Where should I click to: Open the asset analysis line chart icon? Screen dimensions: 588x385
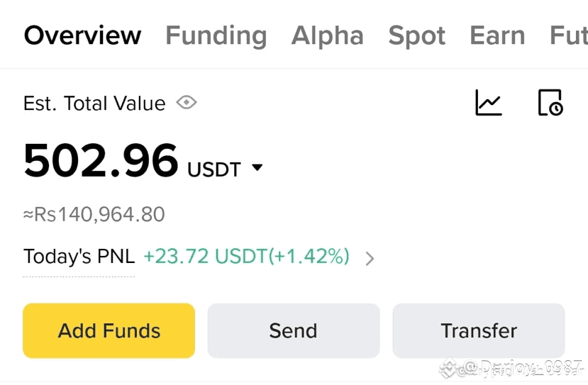(488, 103)
